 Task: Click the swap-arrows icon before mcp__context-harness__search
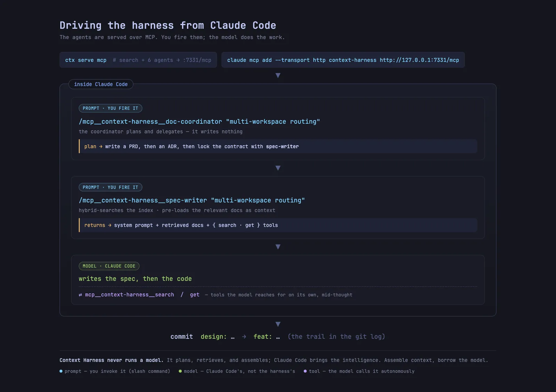(80, 295)
